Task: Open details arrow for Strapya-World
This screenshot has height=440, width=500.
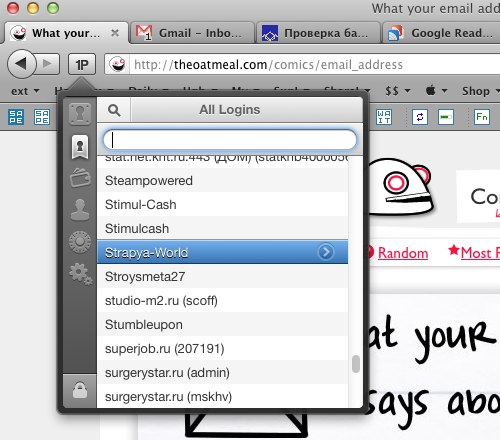Action: (326, 252)
